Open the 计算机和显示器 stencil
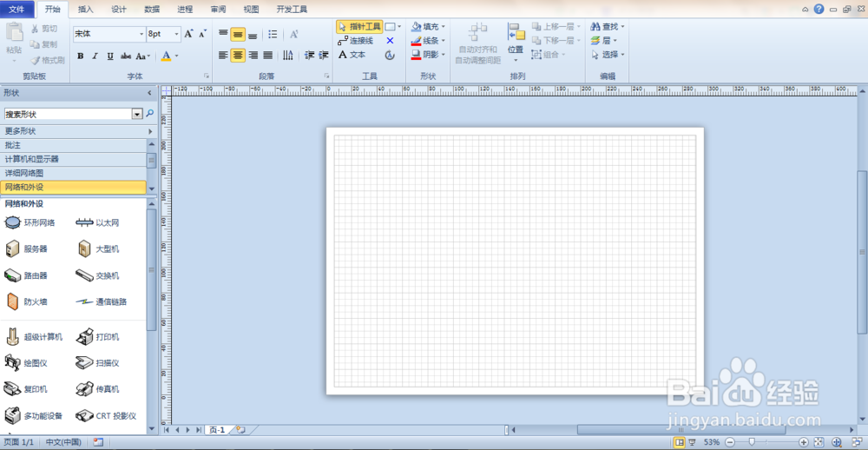The height and width of the screenshot is (450, 868). (73, 159)
